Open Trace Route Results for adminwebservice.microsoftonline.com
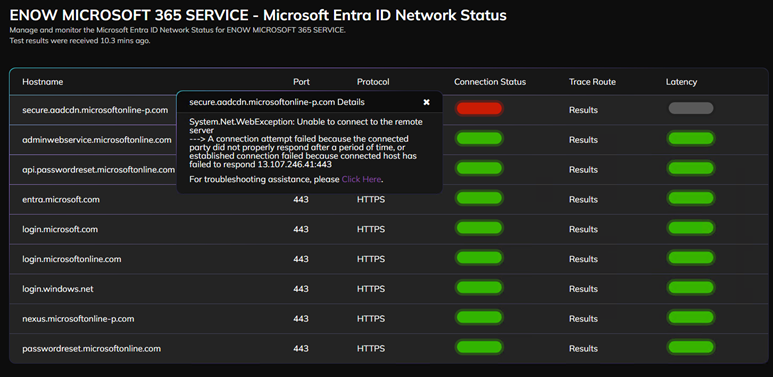The image size is (773, 377). point(583,140)
